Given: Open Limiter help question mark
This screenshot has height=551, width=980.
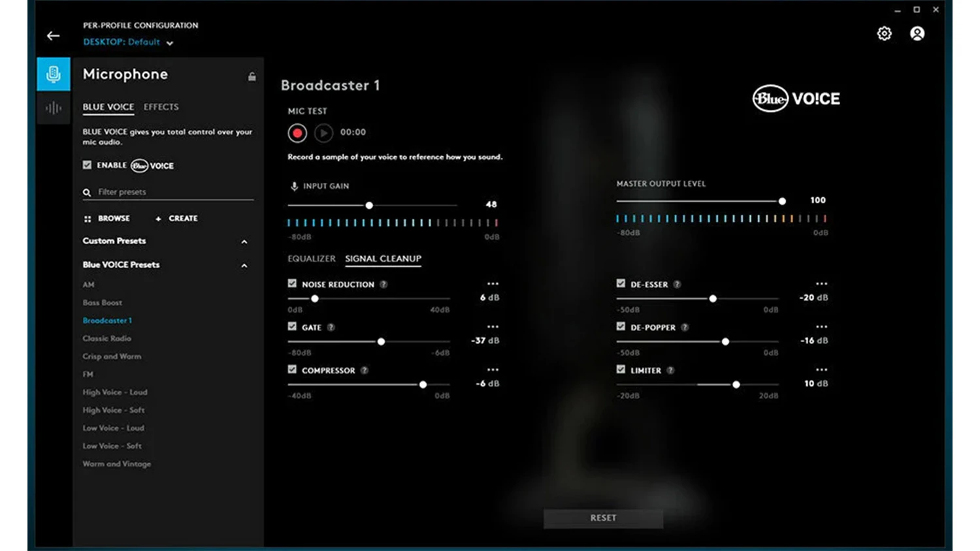Looking at the screenshot, I should pyautogui.click(x=670, y=370).
